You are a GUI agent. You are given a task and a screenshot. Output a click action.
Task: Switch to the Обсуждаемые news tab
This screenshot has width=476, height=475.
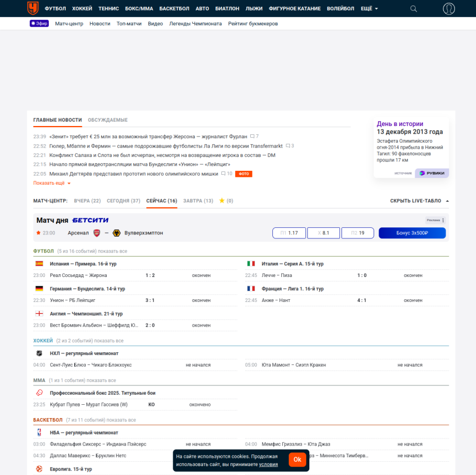click(108, 120)
